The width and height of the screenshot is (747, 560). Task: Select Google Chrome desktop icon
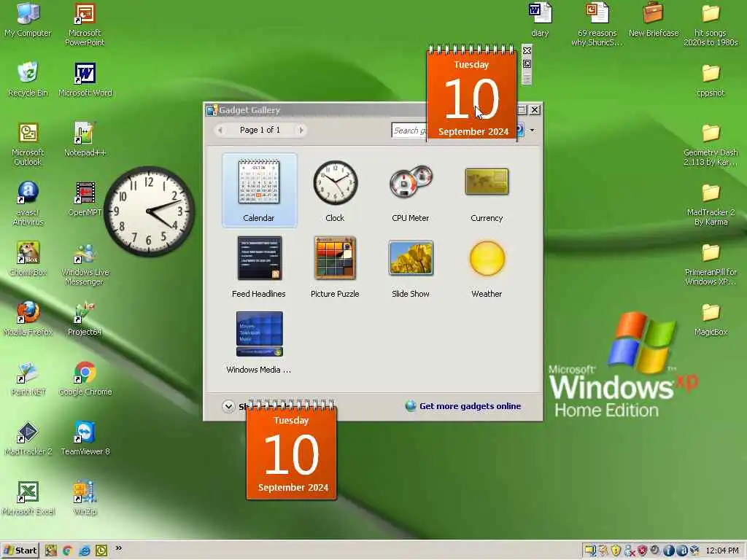click(85, 379)
